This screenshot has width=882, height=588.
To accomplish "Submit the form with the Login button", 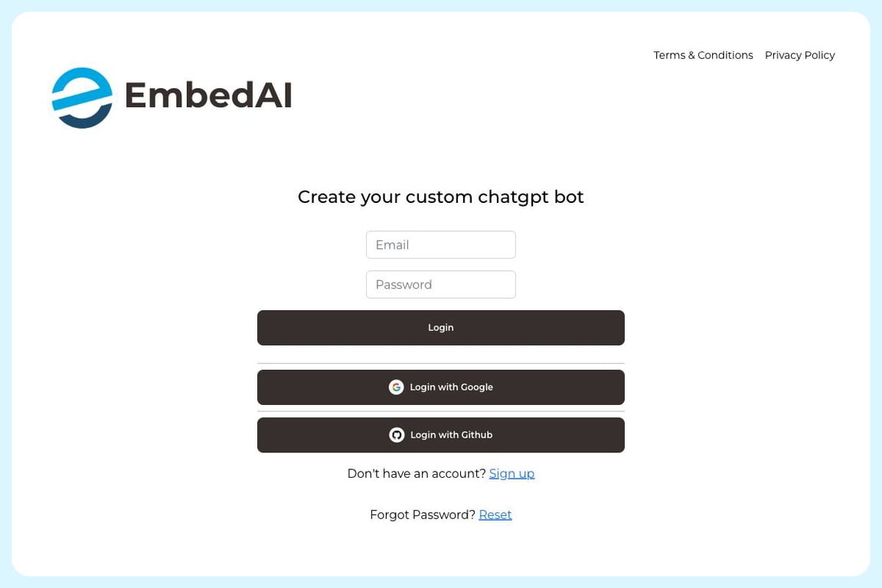I will (x=441, y=328).
